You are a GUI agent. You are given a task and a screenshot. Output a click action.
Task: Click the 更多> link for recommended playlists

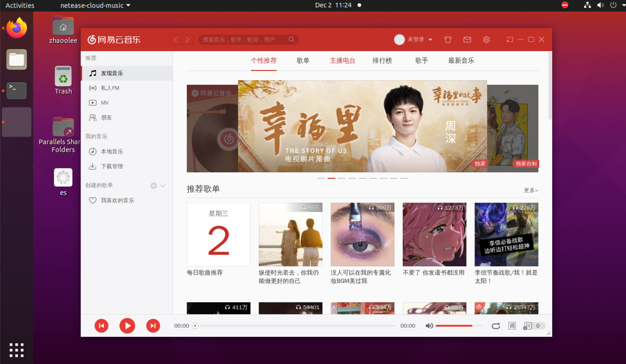click(x=531, y=190)
